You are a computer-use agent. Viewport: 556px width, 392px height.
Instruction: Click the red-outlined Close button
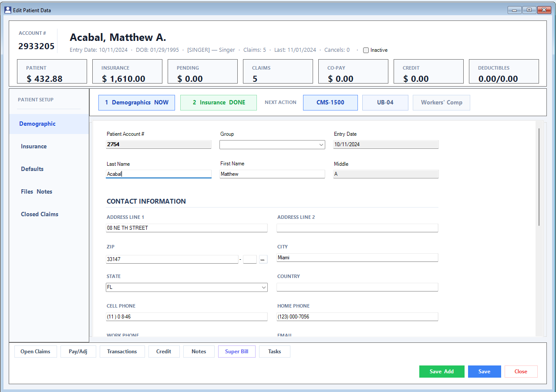(x=521, y=372)
